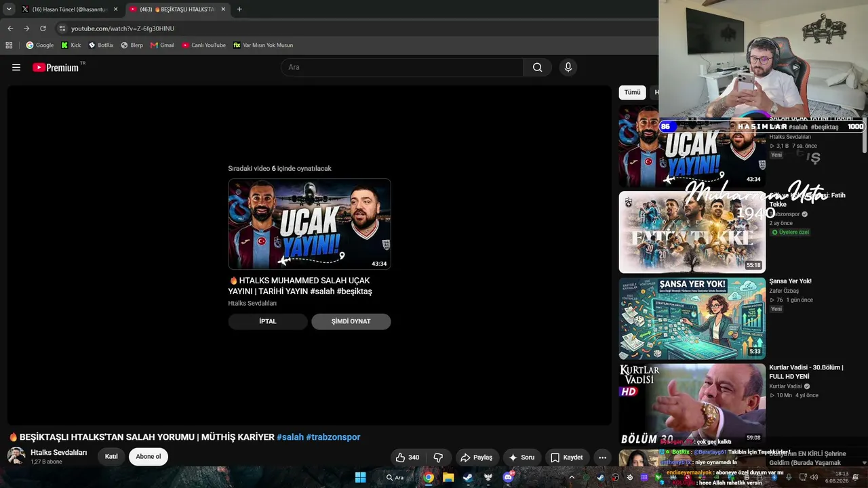
Task: Select the BEŞİKTAŞLI HTALKS YouTube tab
Action: [178, 9]
